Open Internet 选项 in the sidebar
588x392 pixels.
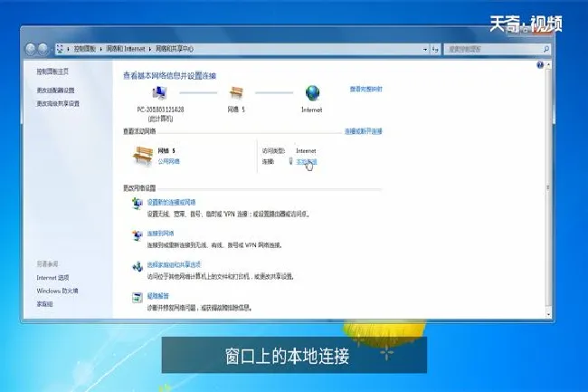click(x=52, y=278)
